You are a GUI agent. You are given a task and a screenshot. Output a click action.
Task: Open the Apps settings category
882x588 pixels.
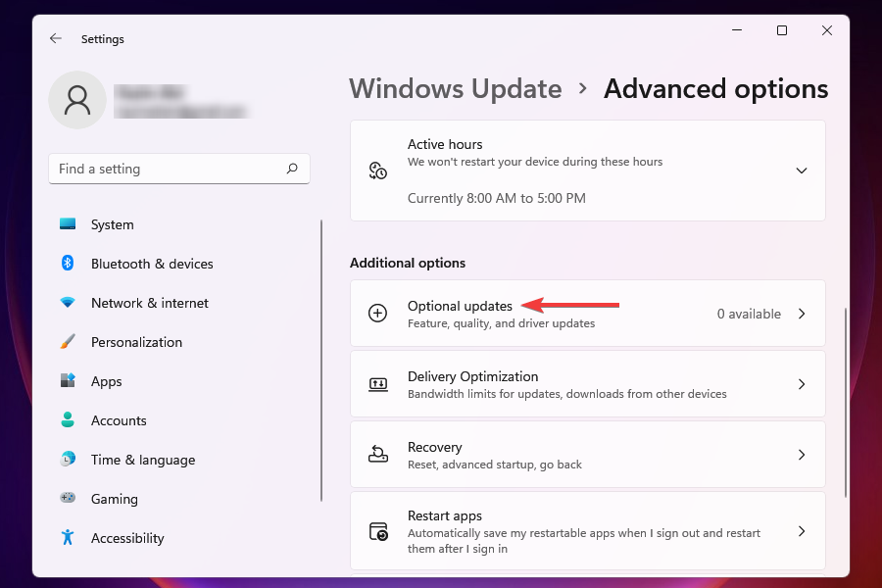(106, 381)
